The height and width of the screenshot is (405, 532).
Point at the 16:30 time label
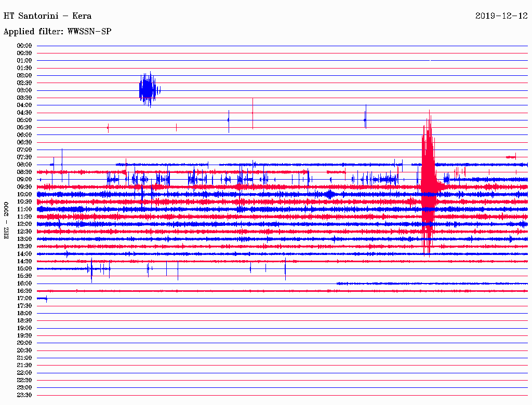pos(24,291)
